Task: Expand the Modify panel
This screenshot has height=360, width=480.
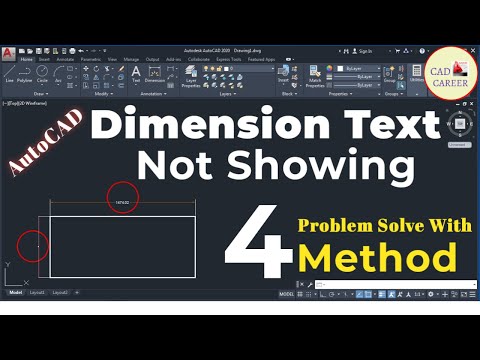Action: point(104,94)
